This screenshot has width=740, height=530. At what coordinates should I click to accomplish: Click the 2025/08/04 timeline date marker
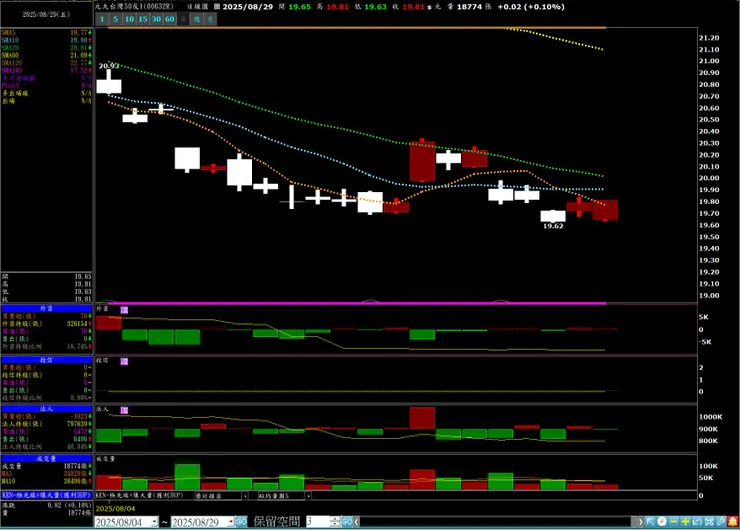[x=115, y=508]
